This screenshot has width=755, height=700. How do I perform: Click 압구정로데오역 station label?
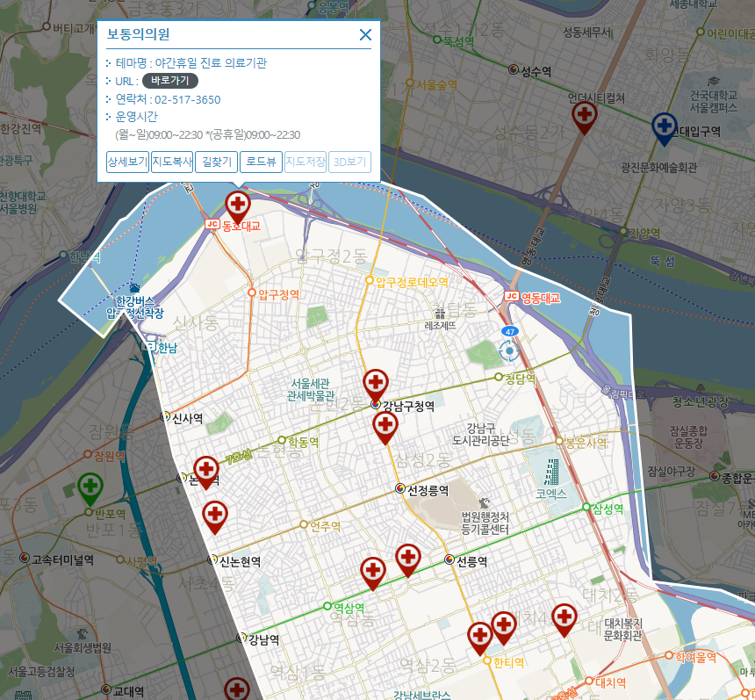(412, 282)
